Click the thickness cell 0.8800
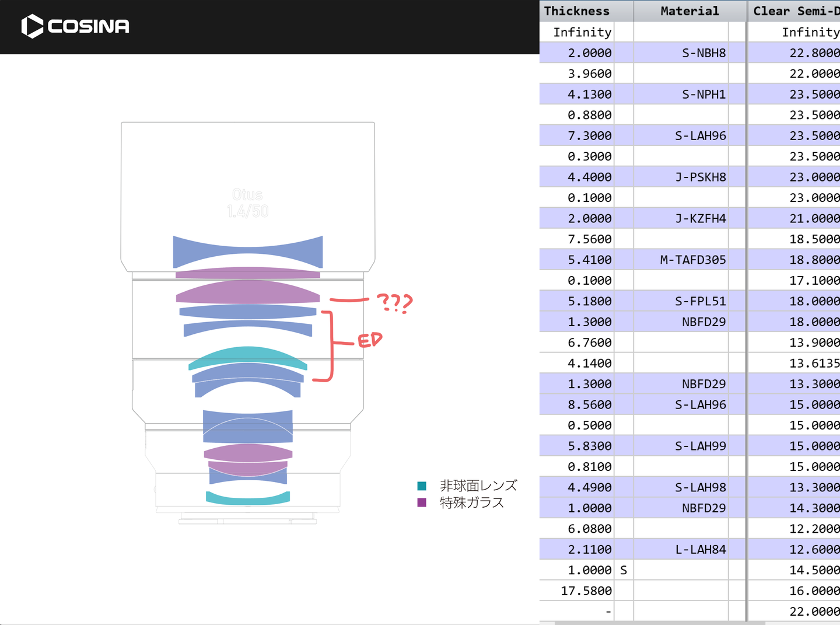The image size is (840, 625). pos(577,116)
